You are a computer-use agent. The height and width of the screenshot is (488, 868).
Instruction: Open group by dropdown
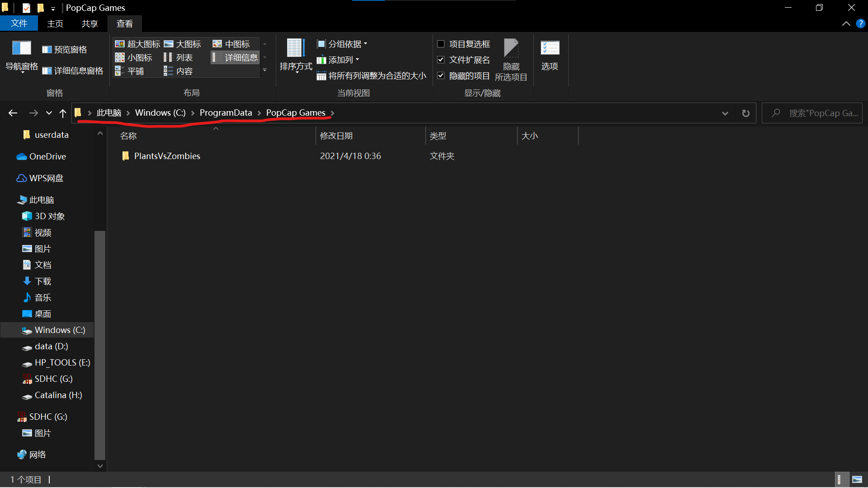click(x=342, y=44)
